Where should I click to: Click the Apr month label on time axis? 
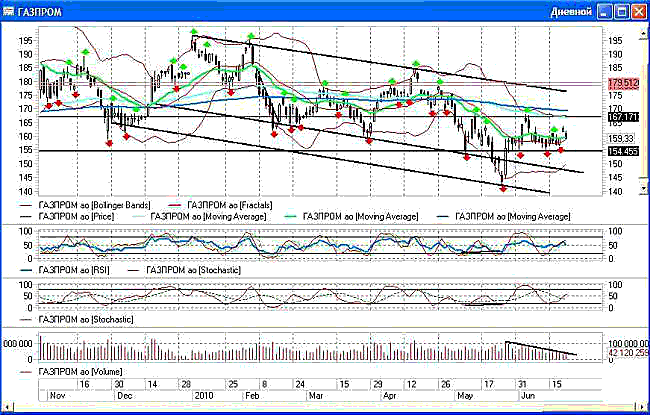tap(390, 396)
